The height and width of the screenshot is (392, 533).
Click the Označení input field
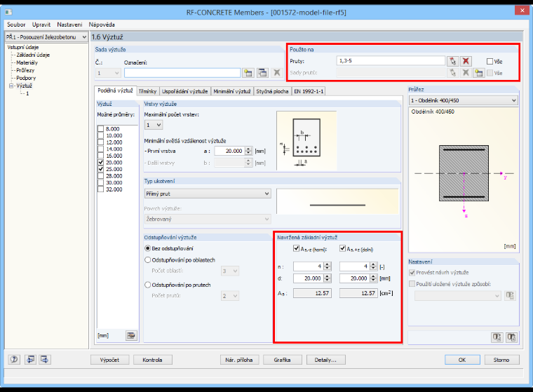pos(182,73)
